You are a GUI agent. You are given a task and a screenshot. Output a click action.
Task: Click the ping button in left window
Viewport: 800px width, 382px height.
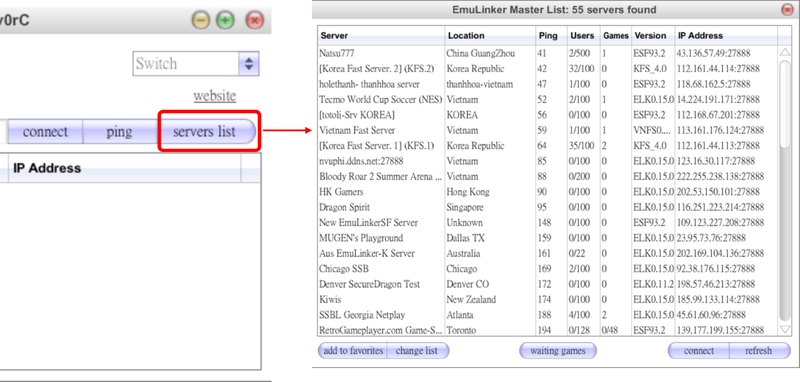coord(119,132)
